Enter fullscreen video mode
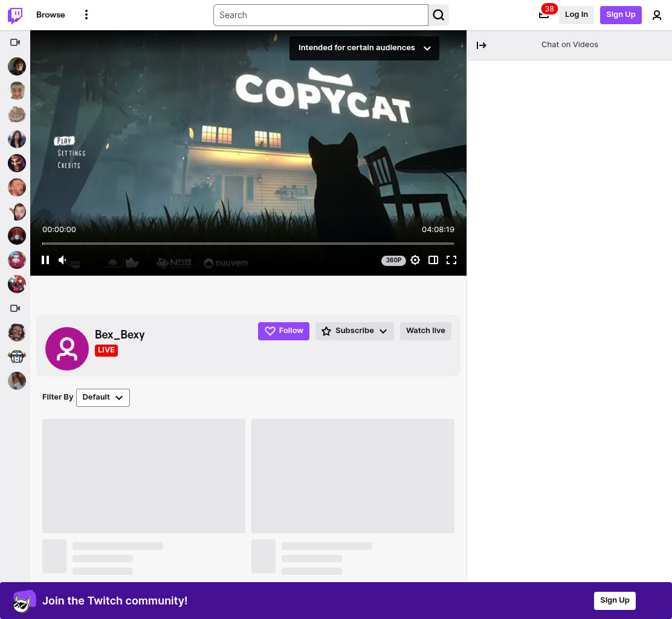Screen dimensions: 672x619 pos(451,260)
